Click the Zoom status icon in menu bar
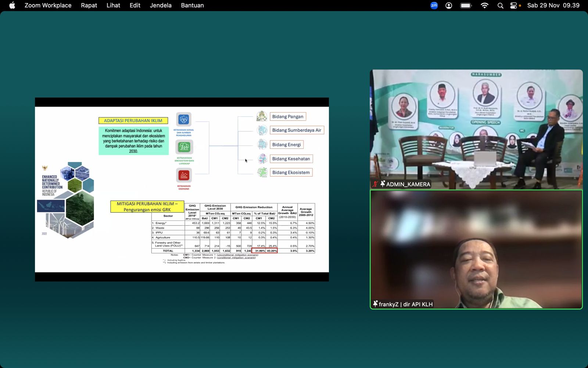This screenshot has width=588, height=368. [434, 6]
